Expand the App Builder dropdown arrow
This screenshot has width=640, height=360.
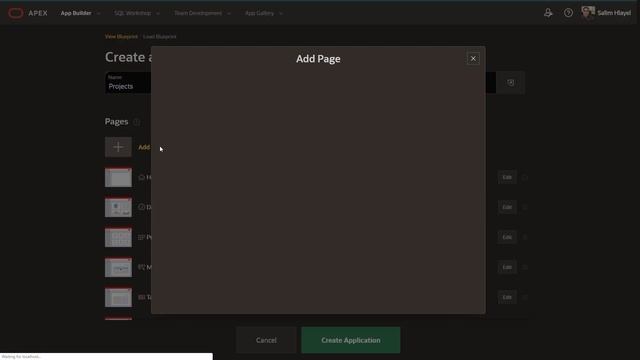(98, 13)
